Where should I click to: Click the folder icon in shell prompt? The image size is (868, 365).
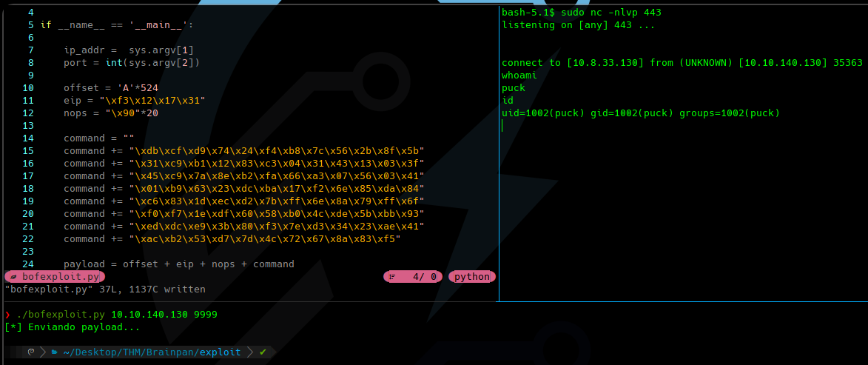54,352
